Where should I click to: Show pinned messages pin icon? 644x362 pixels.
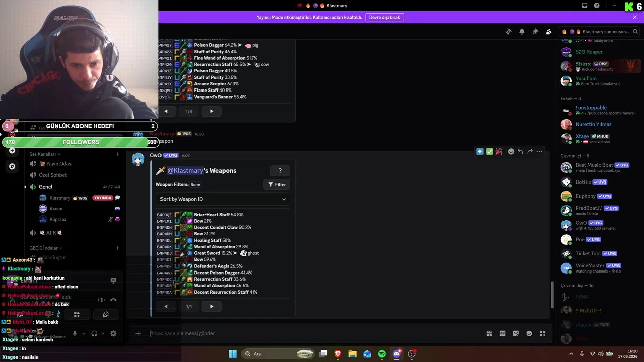[x=535, y=31]
